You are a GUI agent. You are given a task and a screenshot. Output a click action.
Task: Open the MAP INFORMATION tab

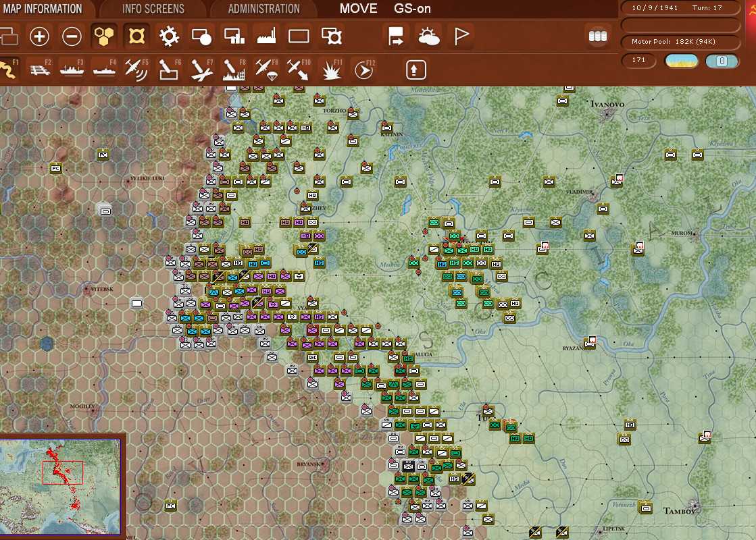(43, 9)
